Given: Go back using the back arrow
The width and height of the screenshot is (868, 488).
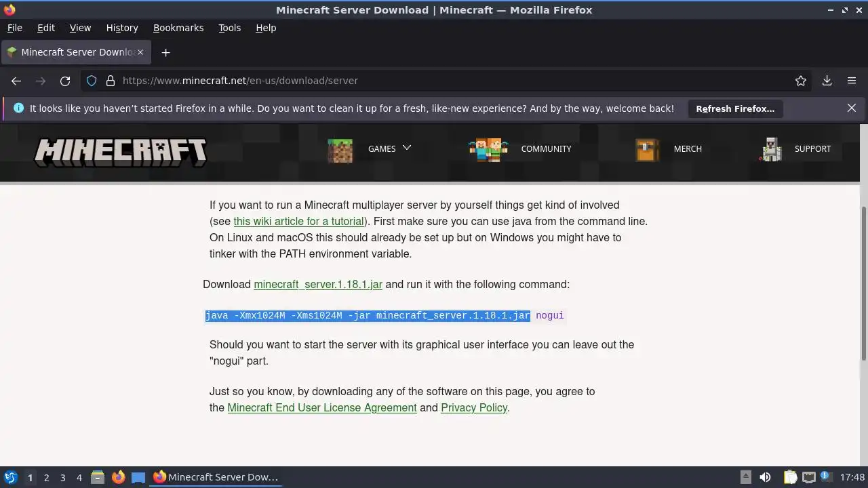Looking at the screenshot, I should click(16, 81).
